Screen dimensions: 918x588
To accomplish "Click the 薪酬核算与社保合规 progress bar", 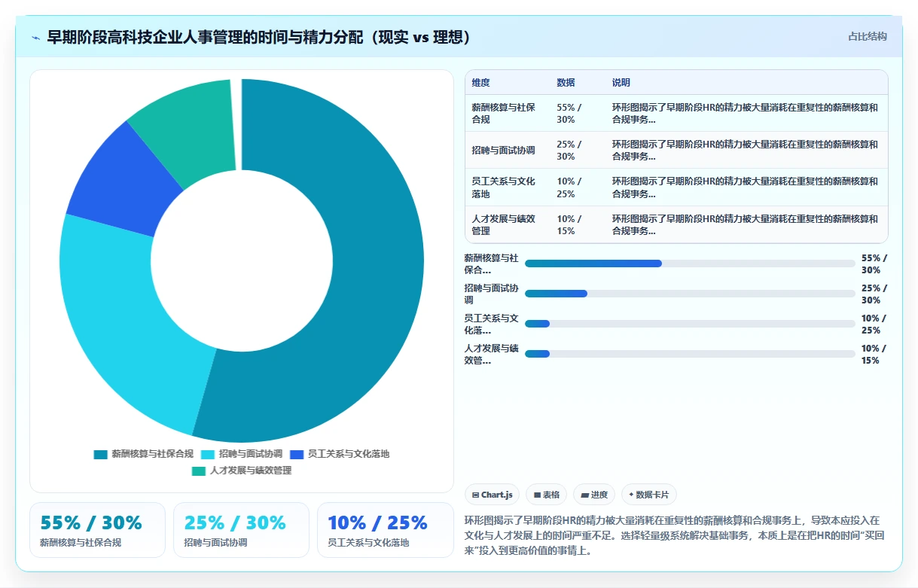I will [x=689, y=264].
